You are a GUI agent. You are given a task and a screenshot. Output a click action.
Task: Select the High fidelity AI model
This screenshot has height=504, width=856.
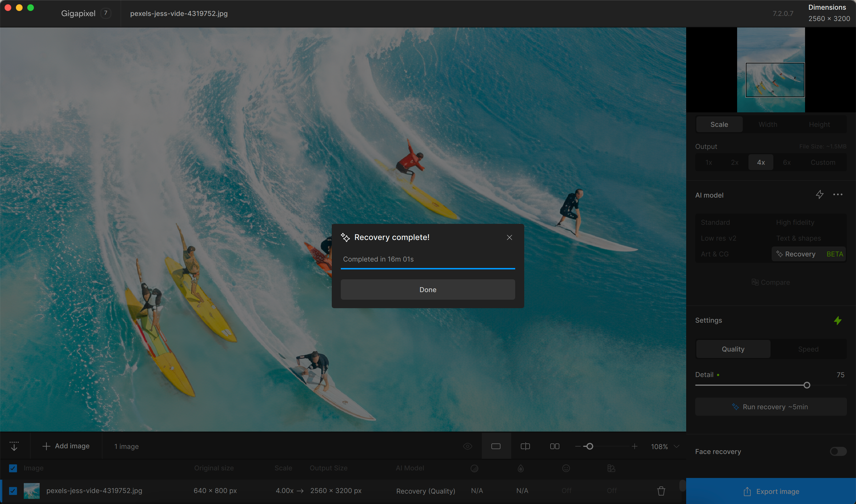coord(795,222)
